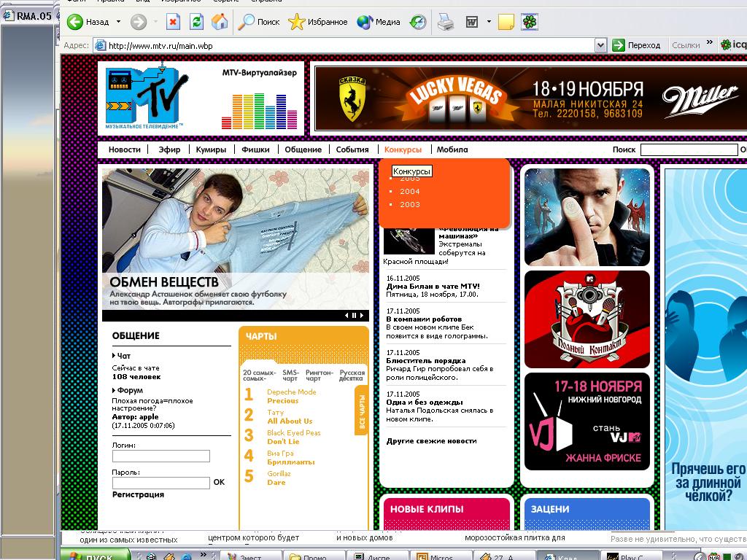Open the Back history dropdown arrow
The image size is (747, 560).
119,22
